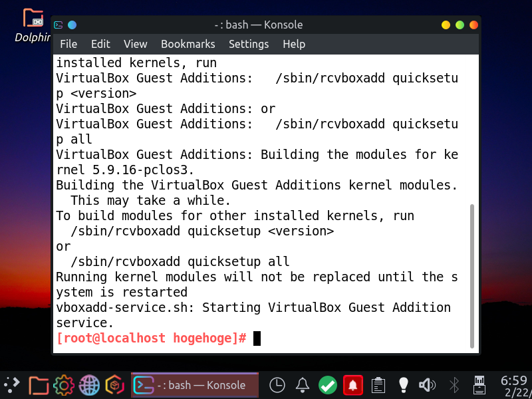Click text "To build modules for other installed kernels, run"
Image resolution: width=532 pixels, height=399 pixels.
[x=235, y=215]
